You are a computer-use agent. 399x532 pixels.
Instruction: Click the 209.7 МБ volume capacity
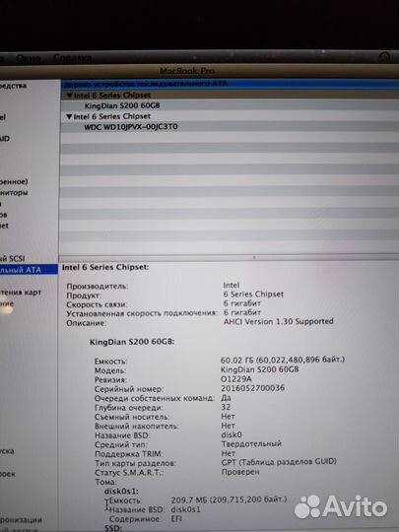point(229,499)
